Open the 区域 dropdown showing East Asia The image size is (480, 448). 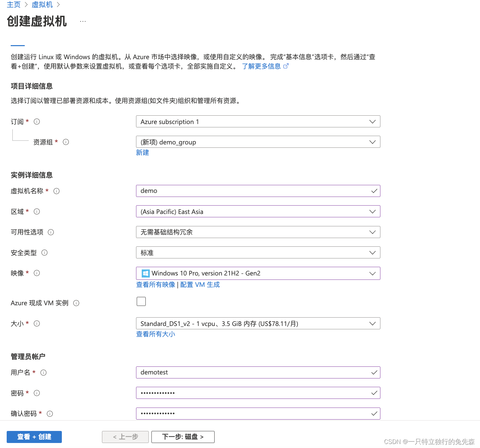258,211
